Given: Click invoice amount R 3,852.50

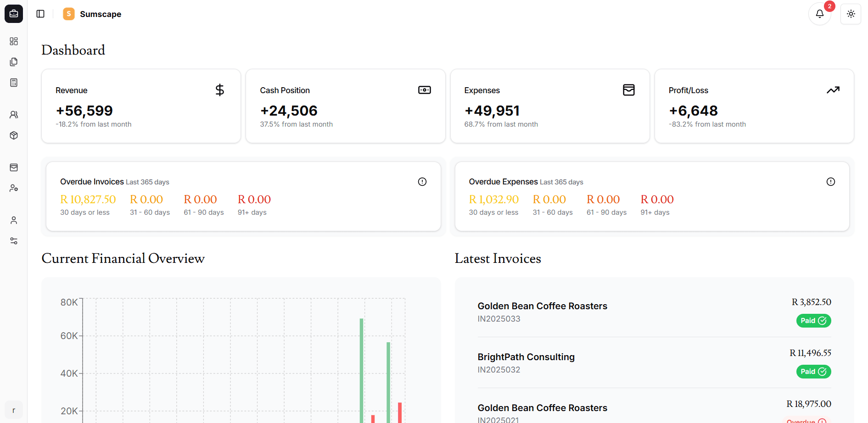Looking at the screenshot, I should pos(812,302).
